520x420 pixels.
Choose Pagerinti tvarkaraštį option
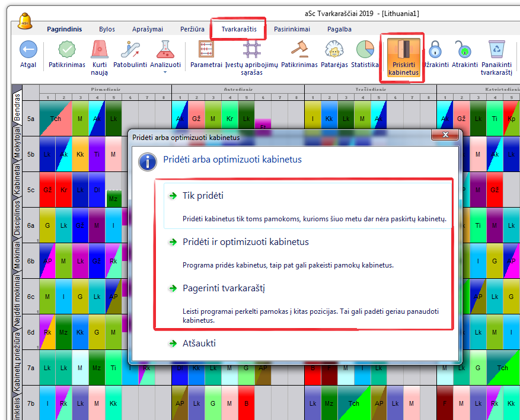(224, 288)
